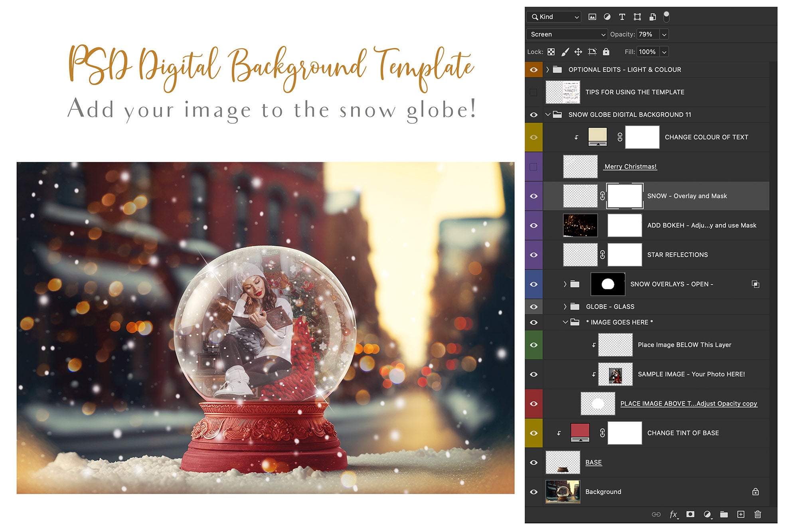Open the Screen blending mode dropdown
The image size is (798, 532).
tap(566, 34)
